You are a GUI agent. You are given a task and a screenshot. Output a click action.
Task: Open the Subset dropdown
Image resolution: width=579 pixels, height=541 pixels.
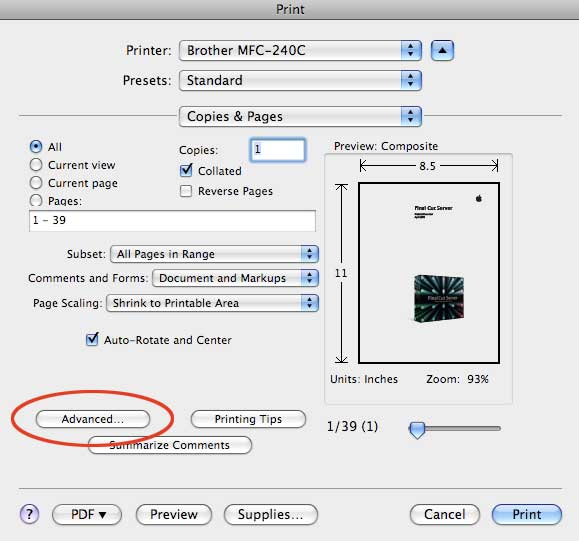pyautogui.click(x=214, y=254)
